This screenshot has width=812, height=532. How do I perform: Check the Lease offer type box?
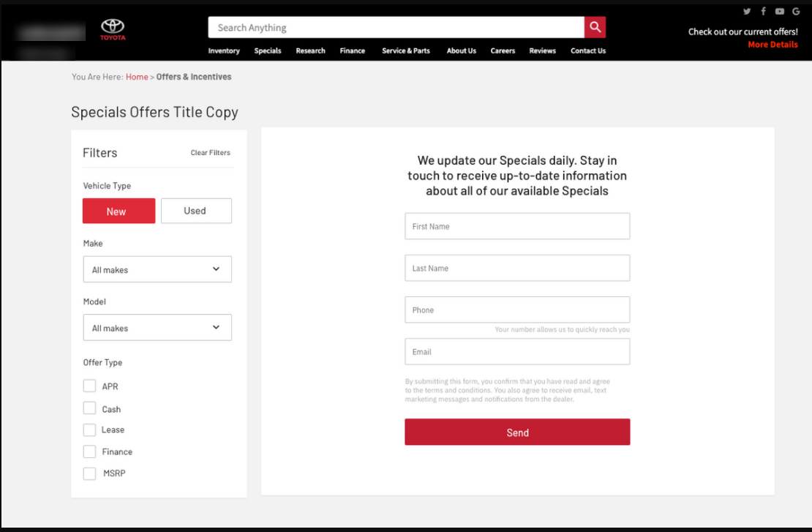[x=89, y=430]
